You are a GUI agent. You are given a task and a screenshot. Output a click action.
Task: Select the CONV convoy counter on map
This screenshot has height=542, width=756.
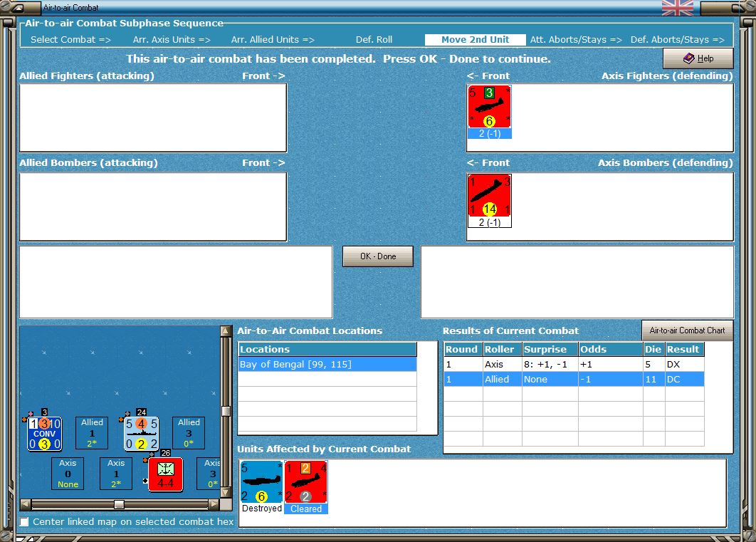pos(44,434)
